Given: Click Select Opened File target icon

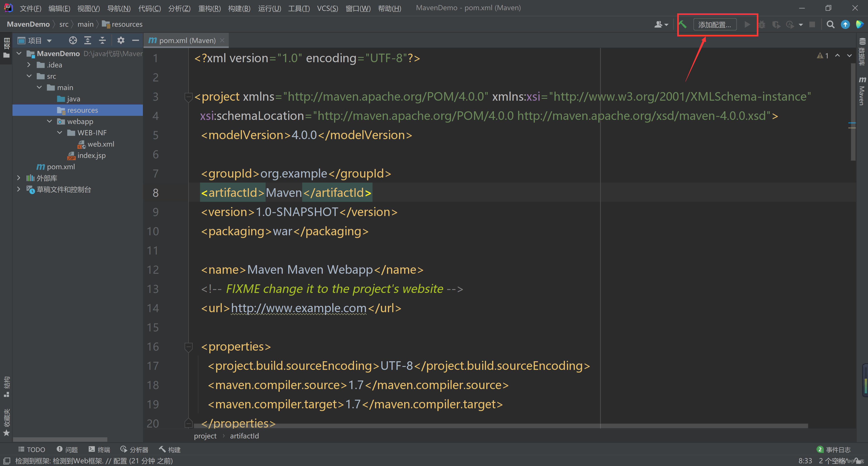Looking at the screenshot, I should (73, 40).
